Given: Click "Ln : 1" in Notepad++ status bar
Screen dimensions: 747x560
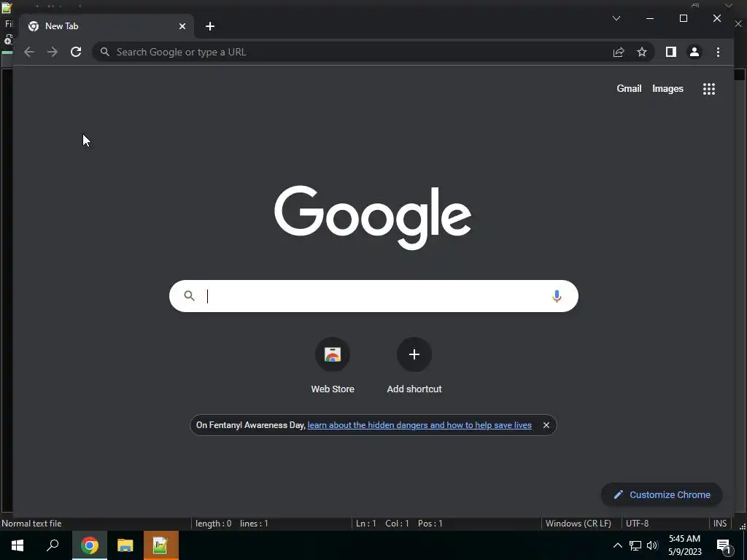Looking at the screenshot, I should pyautogui.click(x=366, y=524).
